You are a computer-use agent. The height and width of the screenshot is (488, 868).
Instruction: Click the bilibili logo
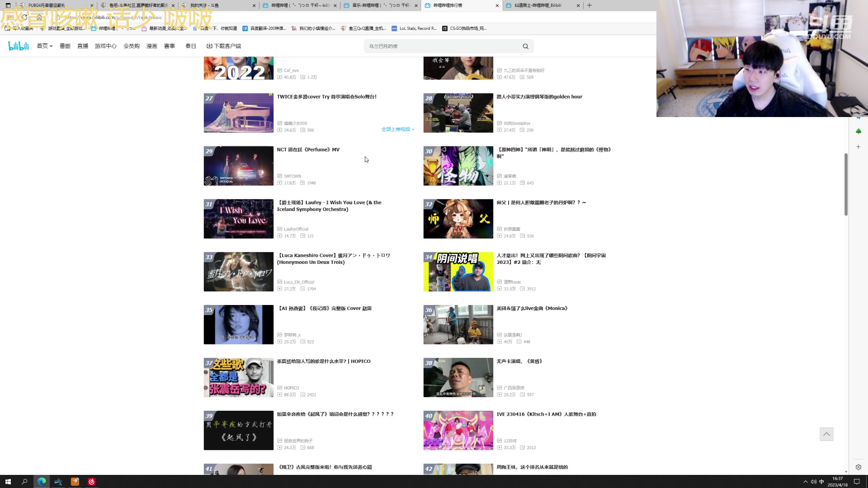[x=19, y=46]
